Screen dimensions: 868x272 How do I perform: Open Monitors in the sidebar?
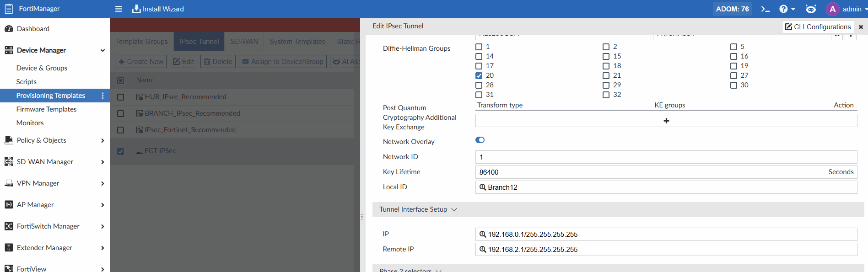tap(30, 123)
